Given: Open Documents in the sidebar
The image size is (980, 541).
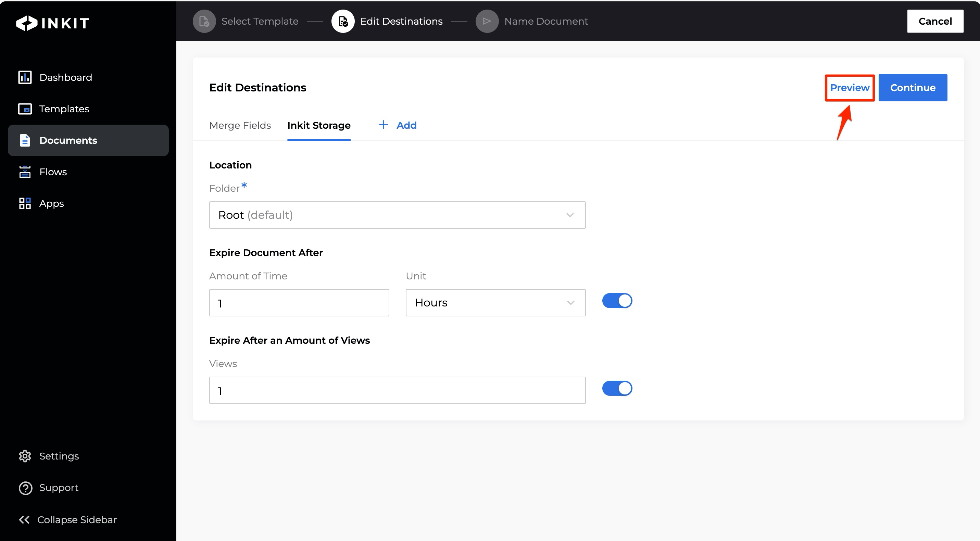Looking at the screenshot, I should point(88,140).
